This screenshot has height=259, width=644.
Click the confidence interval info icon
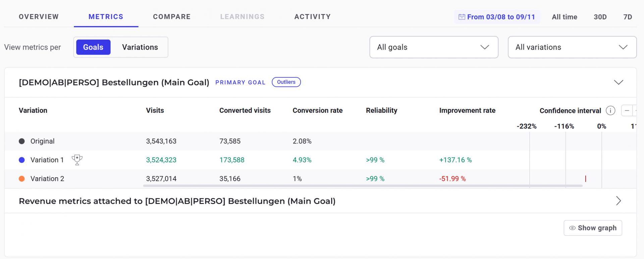(x=610, y=111)
